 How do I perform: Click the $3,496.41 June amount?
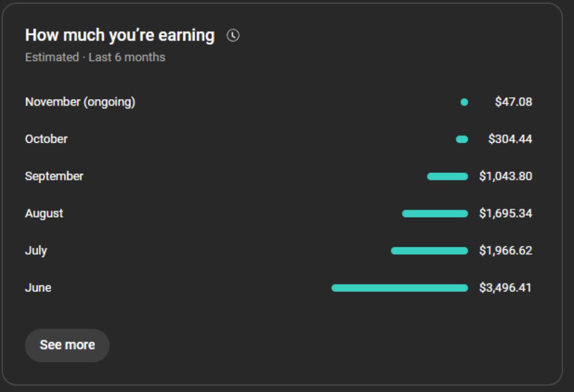(x=506, y=288)
